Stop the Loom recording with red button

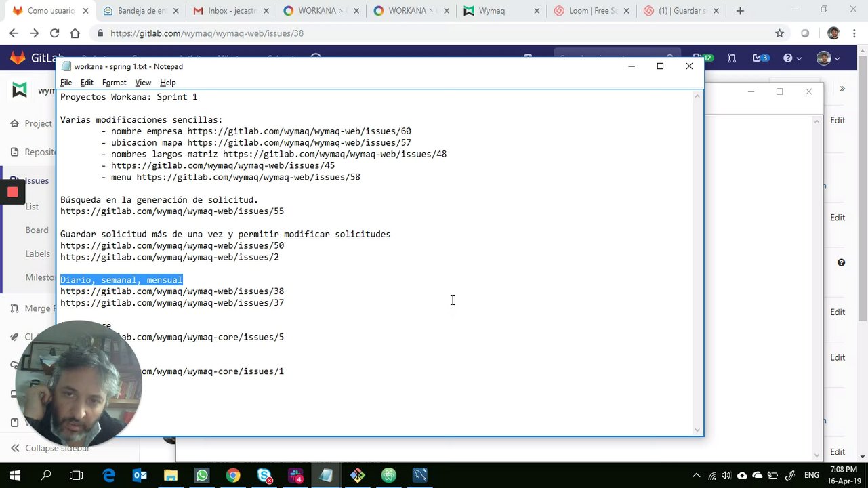[x=12, y=192]
